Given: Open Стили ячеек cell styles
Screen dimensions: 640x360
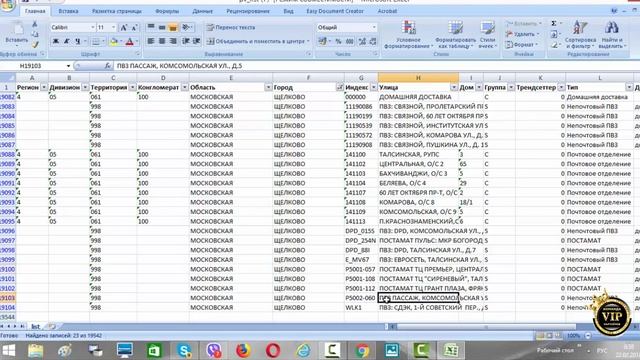Looking at the screenshot, I should pyautogui.click(x=487, y=35).
